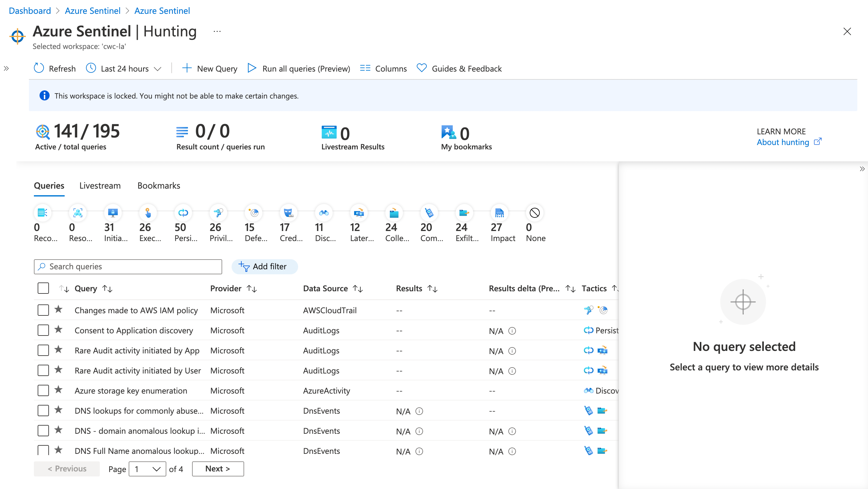Image resolution: width=868 pixels, height=489 pixels.
Task: Favorite the Azure storage key enumeration query
Action: coord(59,390)
